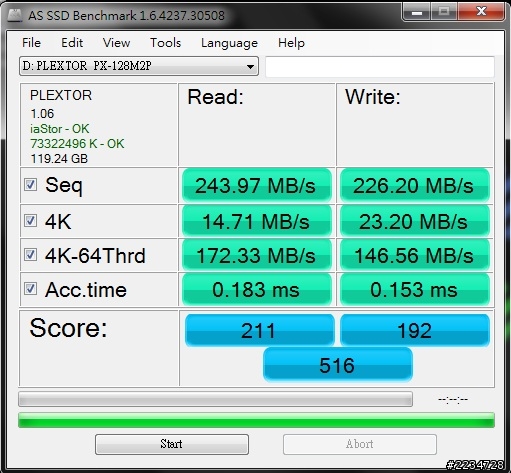This screenshot has width=511, height=473.
Task: Open the Language menu
Action: pos(229,43)
